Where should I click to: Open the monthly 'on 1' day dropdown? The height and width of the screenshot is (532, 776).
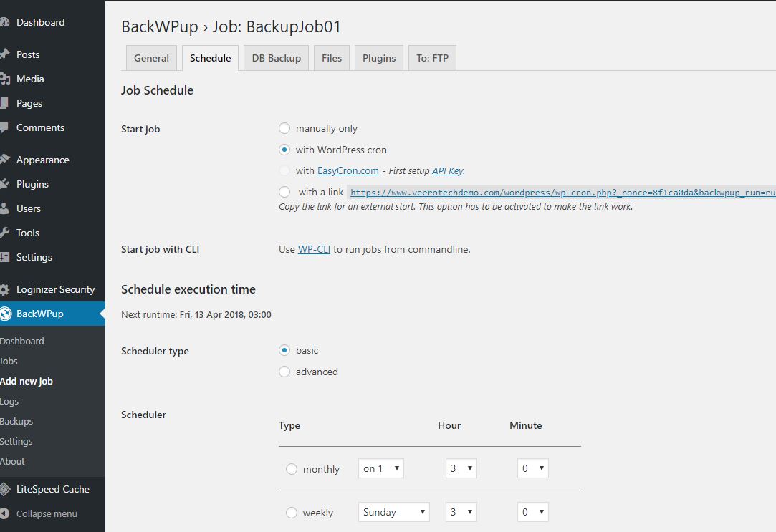(381, 468)
